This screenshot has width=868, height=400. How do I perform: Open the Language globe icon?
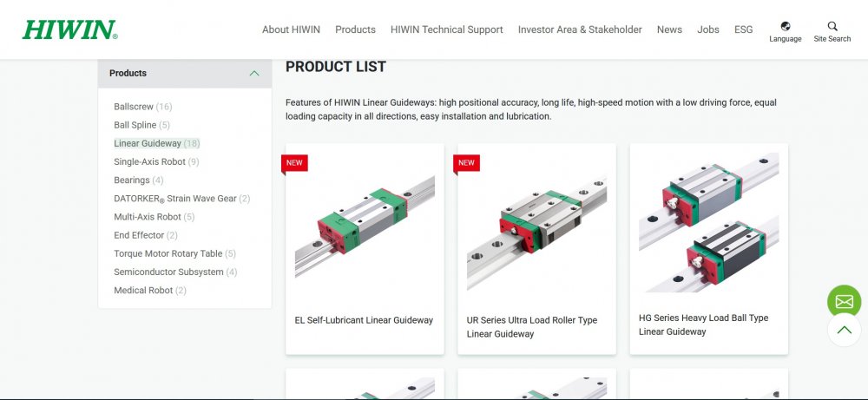[785, 27]
